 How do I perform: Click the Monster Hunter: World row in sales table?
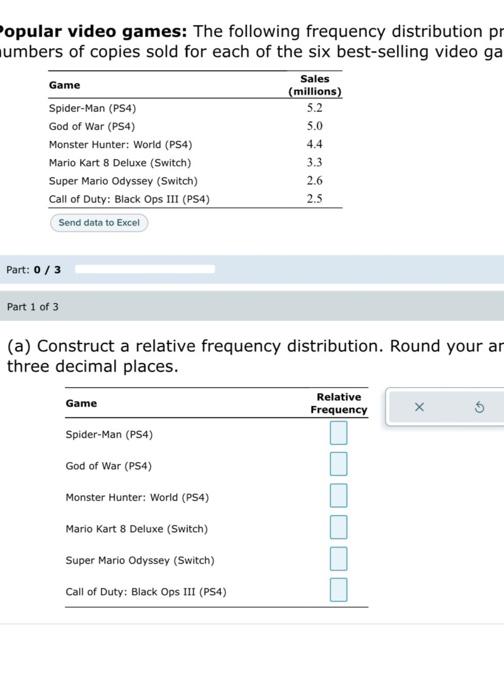(195, 144)
